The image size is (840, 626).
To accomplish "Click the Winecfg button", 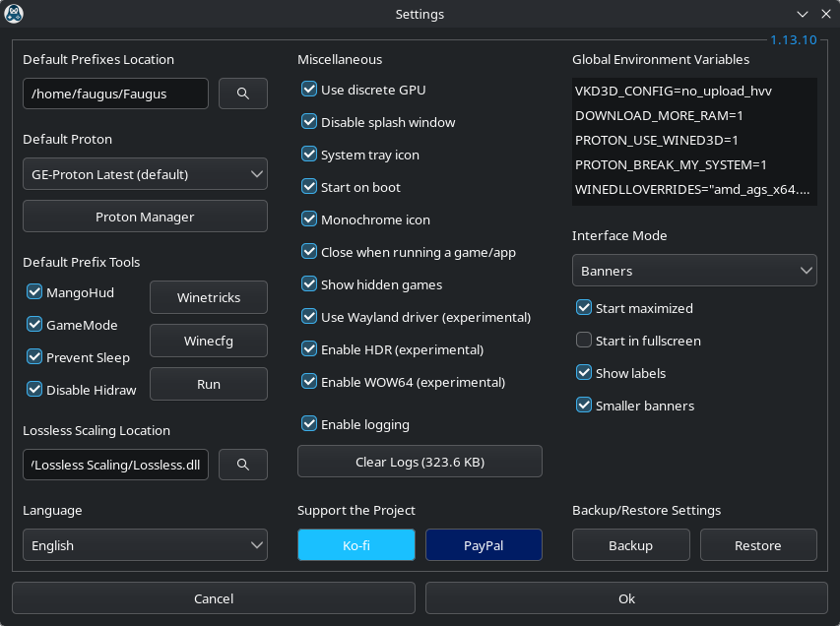I will click(x=209, y=341).
